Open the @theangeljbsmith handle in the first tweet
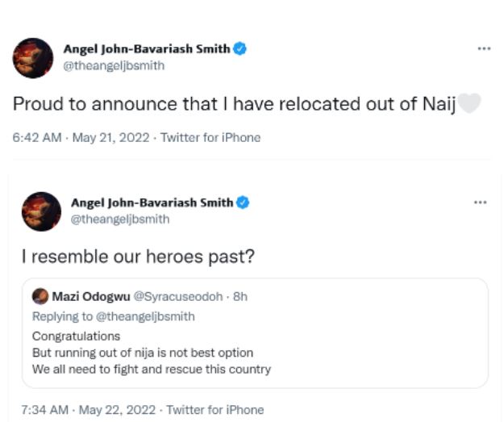504x422 pixels. [x=114, y=65]
